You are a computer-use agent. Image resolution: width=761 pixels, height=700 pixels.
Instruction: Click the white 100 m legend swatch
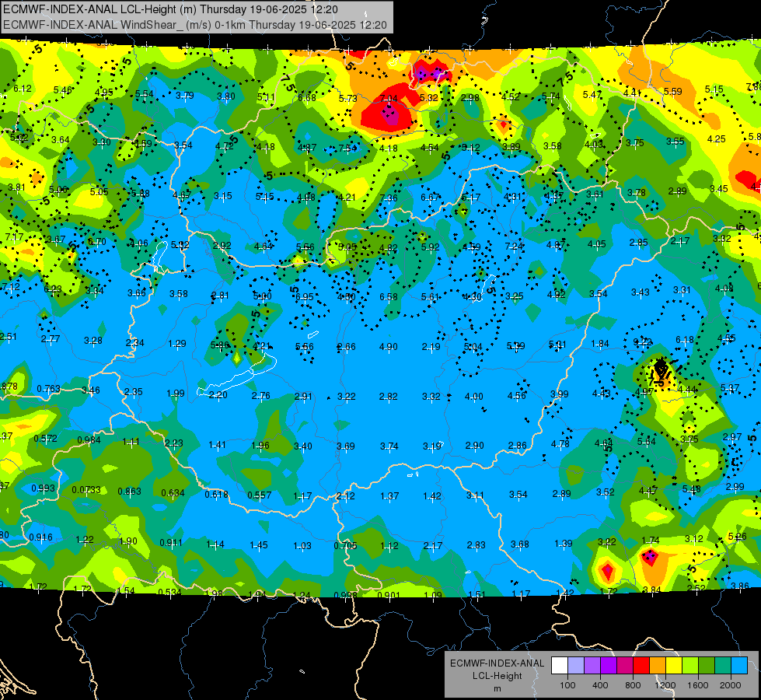point(560,665)
